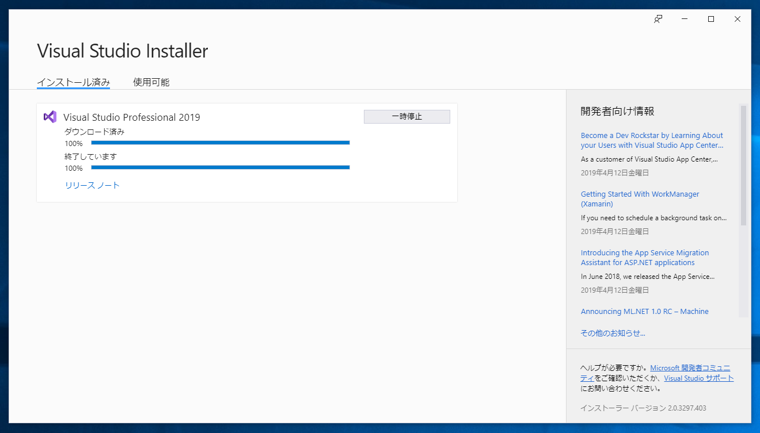Open 'Introducing the App Service Migration Assistant' link
This screenshot has width=760, height=433.
pos(645,257)
